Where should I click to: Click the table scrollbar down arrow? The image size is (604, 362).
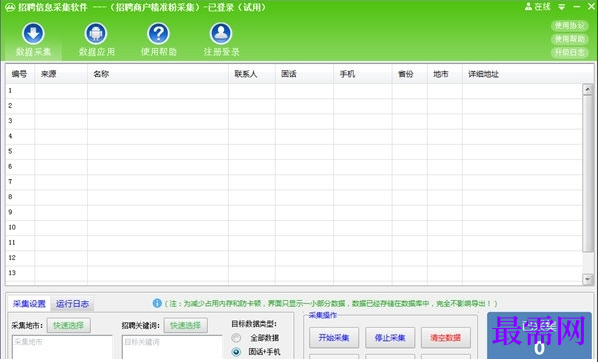pos(587,279)
